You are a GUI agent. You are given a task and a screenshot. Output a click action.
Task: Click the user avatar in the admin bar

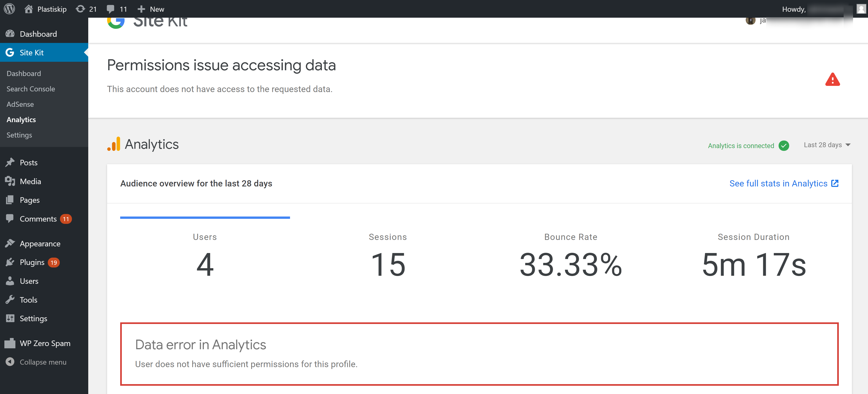click(x=861, y=9)
